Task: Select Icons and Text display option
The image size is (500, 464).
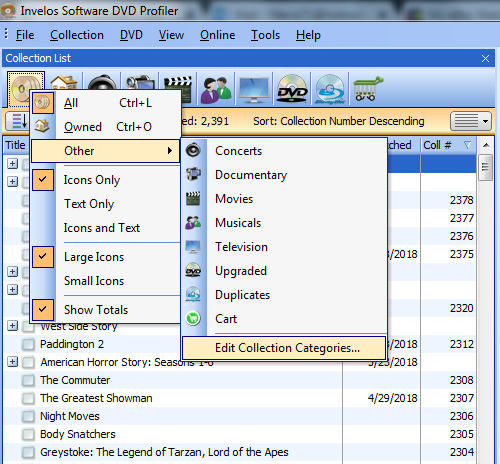Action: point(102,228)
